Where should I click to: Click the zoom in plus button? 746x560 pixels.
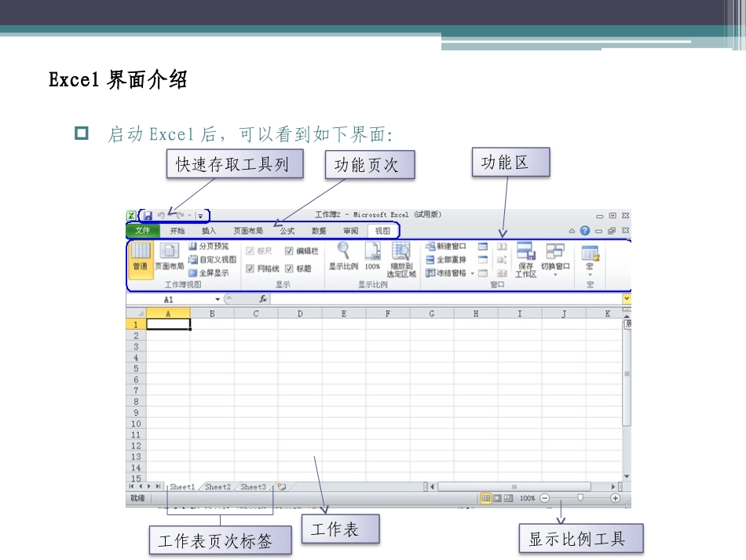(615, 498)
